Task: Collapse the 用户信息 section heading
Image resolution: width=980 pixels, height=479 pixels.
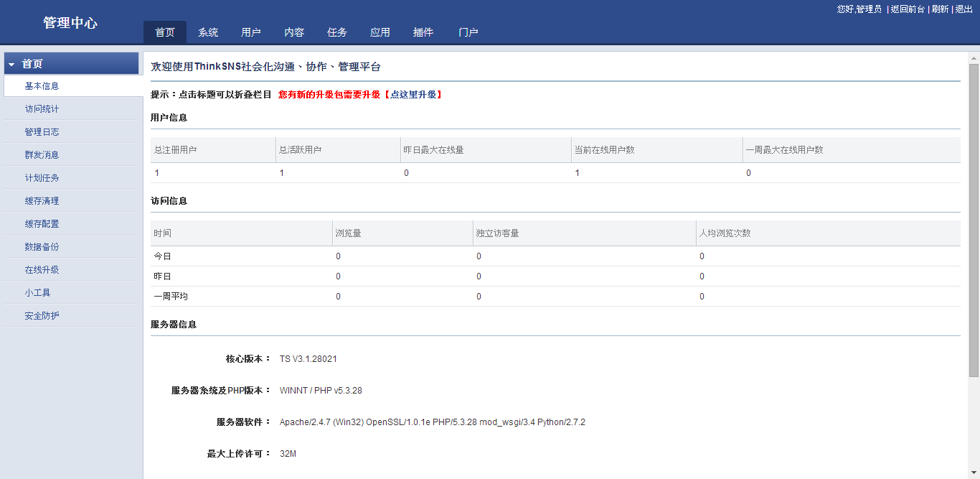Action: 169,117
